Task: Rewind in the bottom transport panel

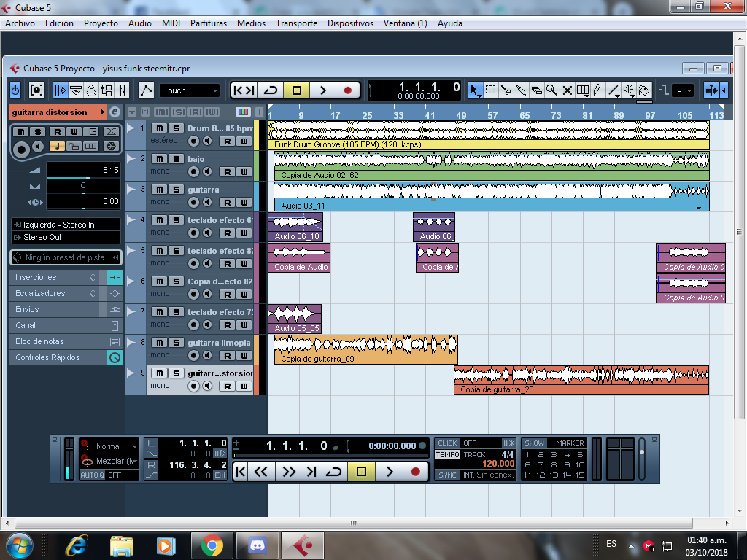Action: (260, 472)
